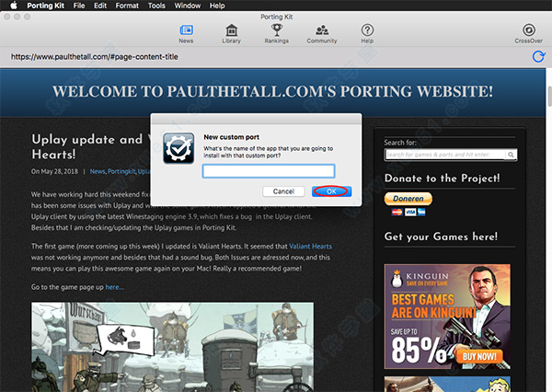
Task: Click the Apple menu icon
Action: (x=14, y=6)
